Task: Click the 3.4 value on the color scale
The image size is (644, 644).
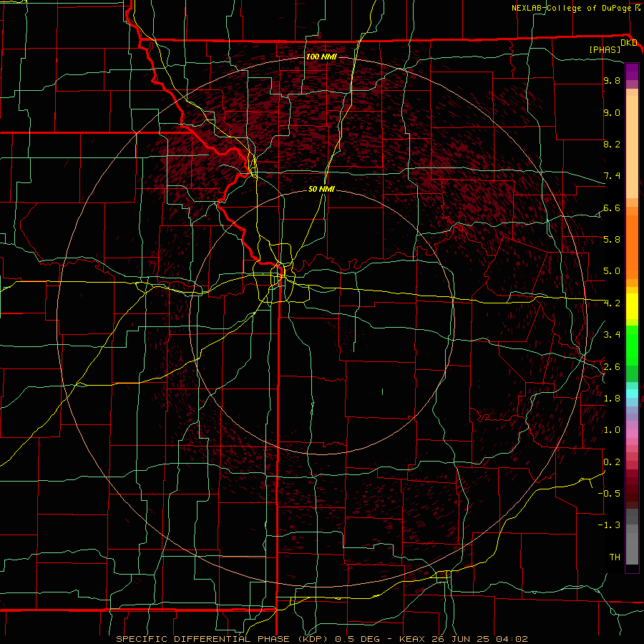Action: click(612, 335)
